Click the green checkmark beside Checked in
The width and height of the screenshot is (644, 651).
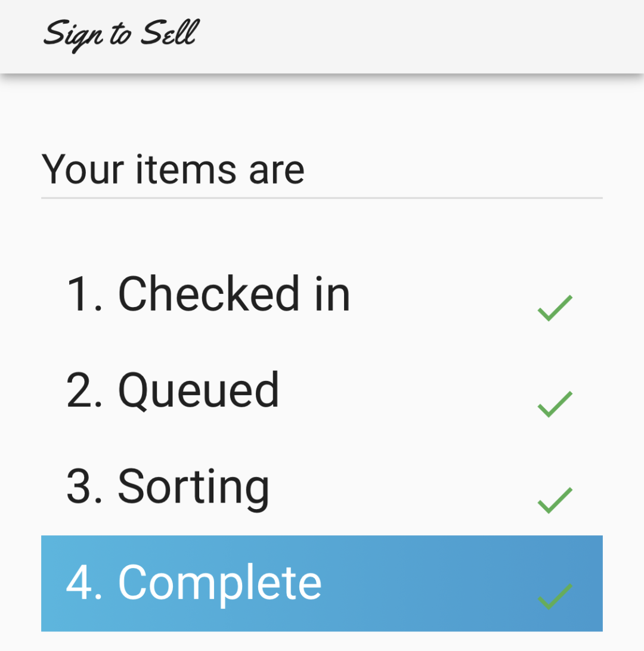pyautogui.click(x=555, y=308)
